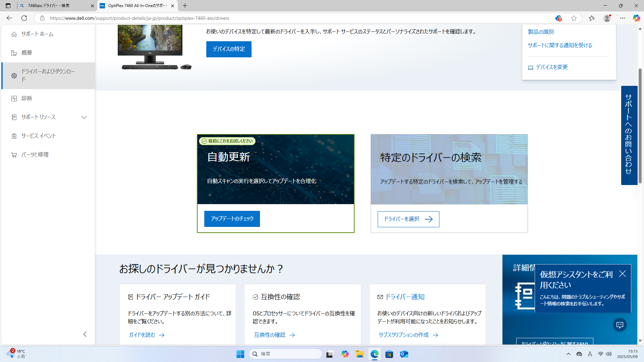Click the overview icon beside 概要

(14, 53)
